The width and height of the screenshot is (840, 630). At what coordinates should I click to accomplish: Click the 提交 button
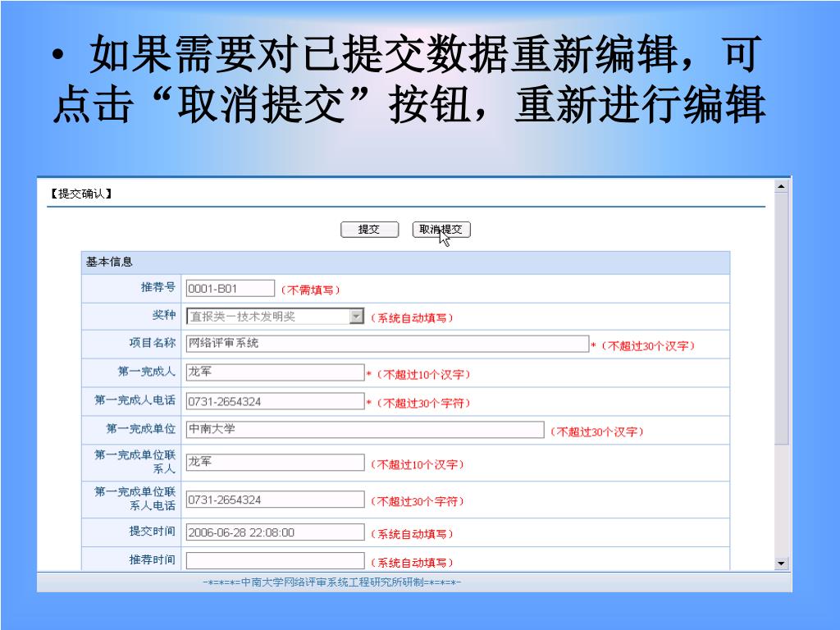point(370,230)
